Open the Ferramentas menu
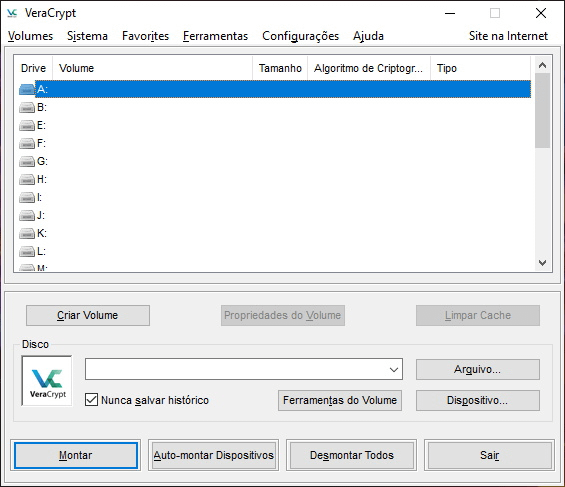 [x=215, y=36]
